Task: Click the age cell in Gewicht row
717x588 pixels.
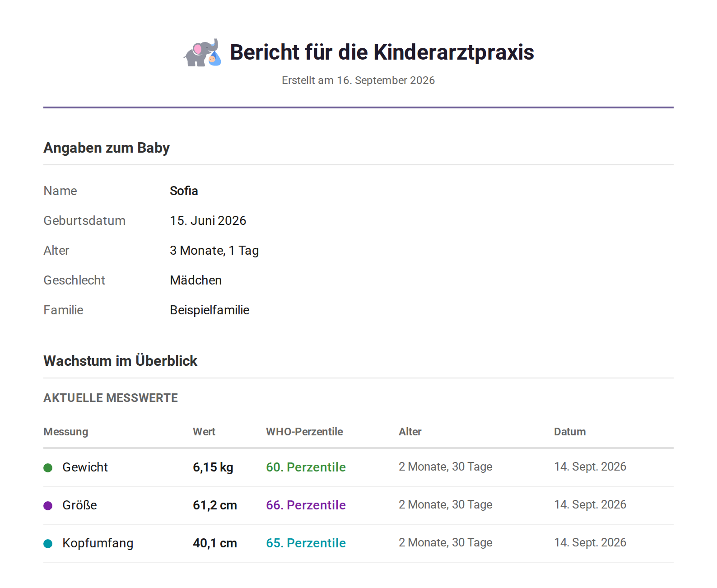Action: pyautogui.click(x=446, y=467)
